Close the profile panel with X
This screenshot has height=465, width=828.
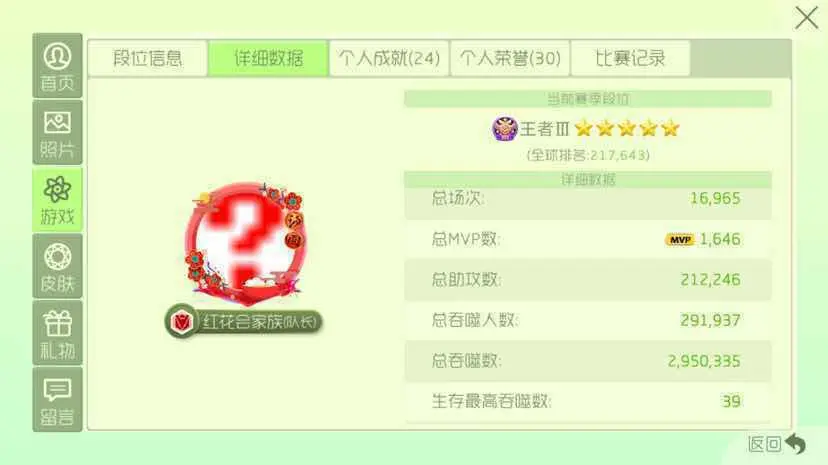(x=806, y=18)
